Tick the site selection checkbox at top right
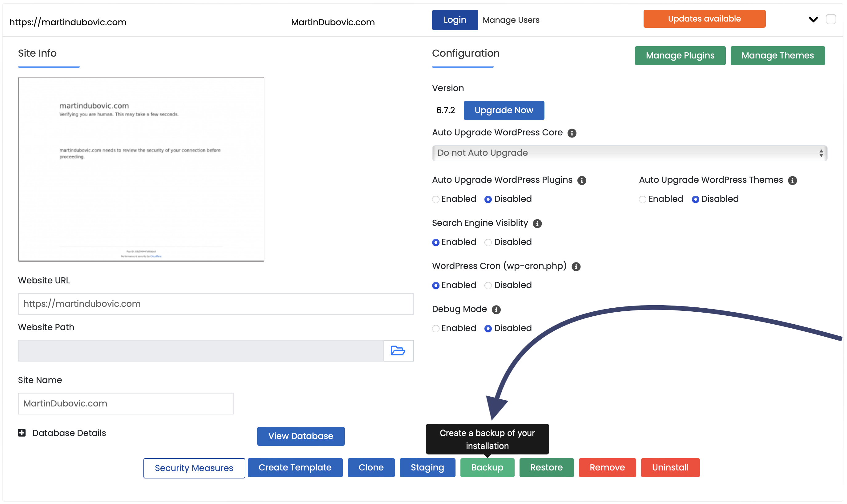 click(x=831, y=19)
